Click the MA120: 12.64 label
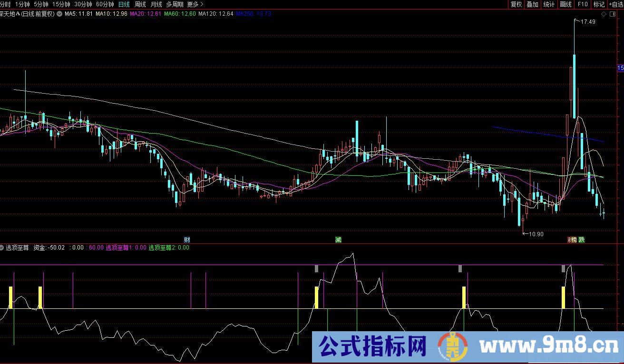This screenshot has width=624, height=364. (216, 14)
